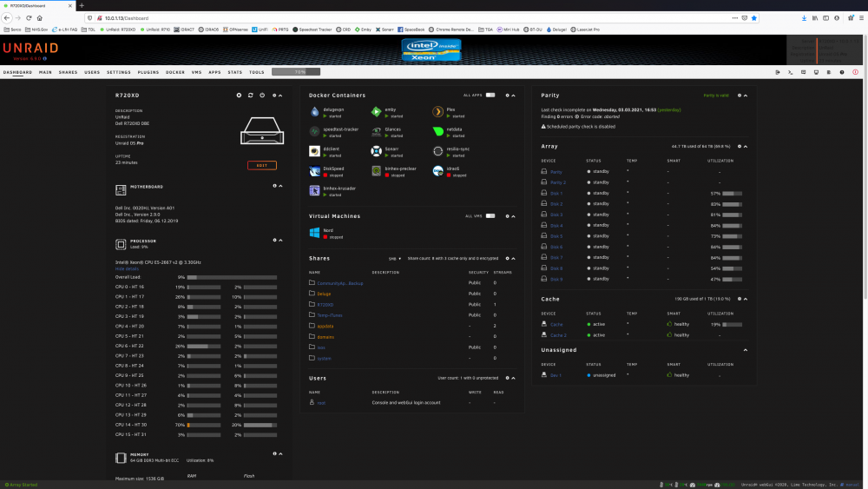Click the server power icon in R720XD panel

[262, 96]
